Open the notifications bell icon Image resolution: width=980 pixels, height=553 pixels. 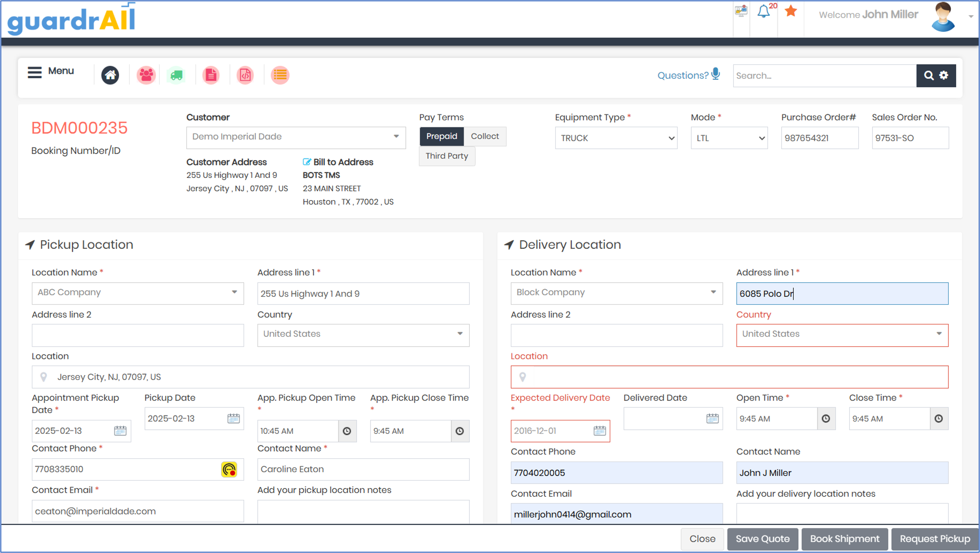tap(763, 12)
